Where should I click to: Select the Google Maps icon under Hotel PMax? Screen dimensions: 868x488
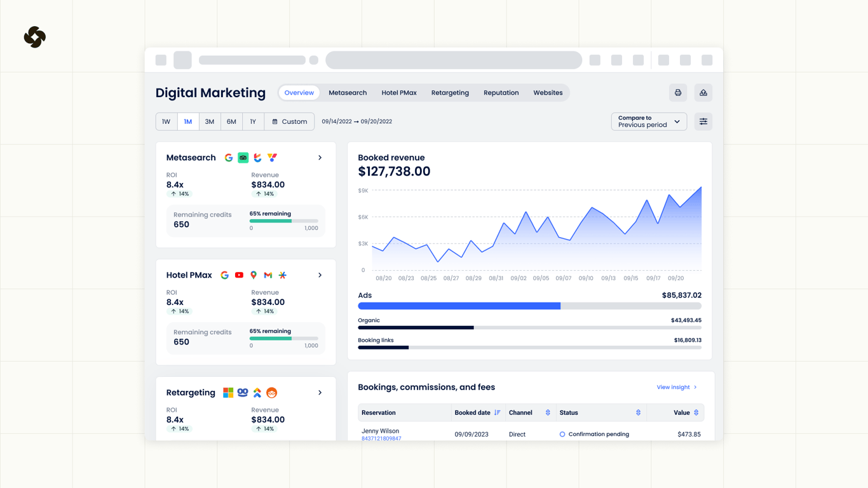[x=254, y=275]
